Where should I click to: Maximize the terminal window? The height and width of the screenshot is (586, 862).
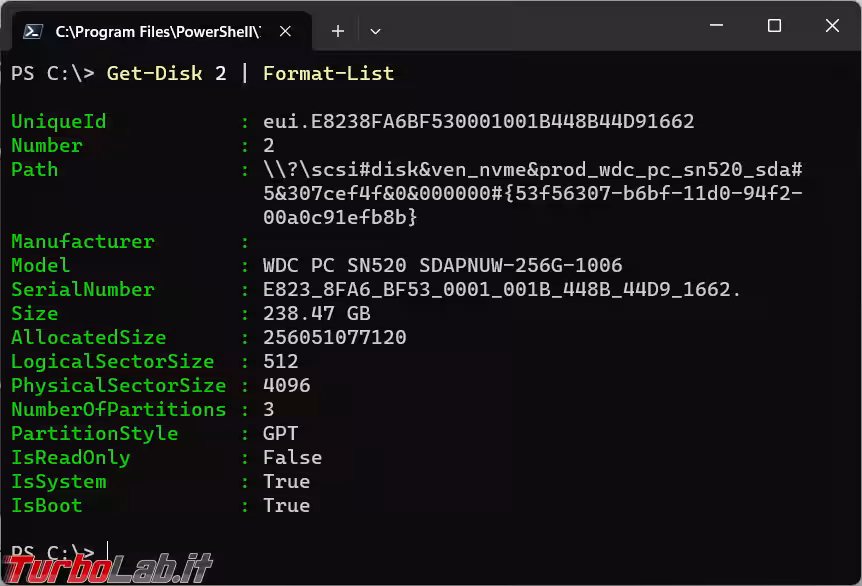pyautogui.click(x=774, y=27)
